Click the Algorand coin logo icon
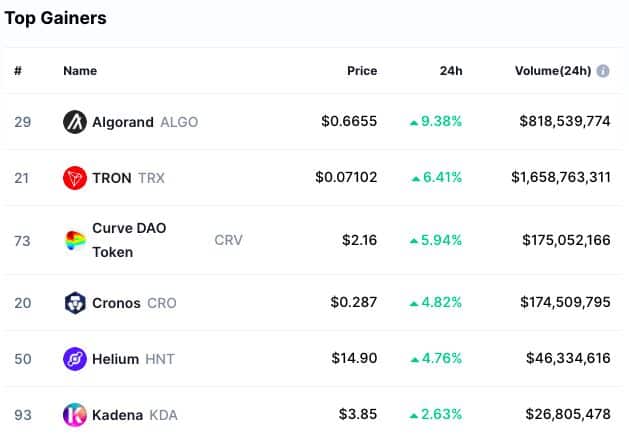629x442 pixels. click(75, 122)
